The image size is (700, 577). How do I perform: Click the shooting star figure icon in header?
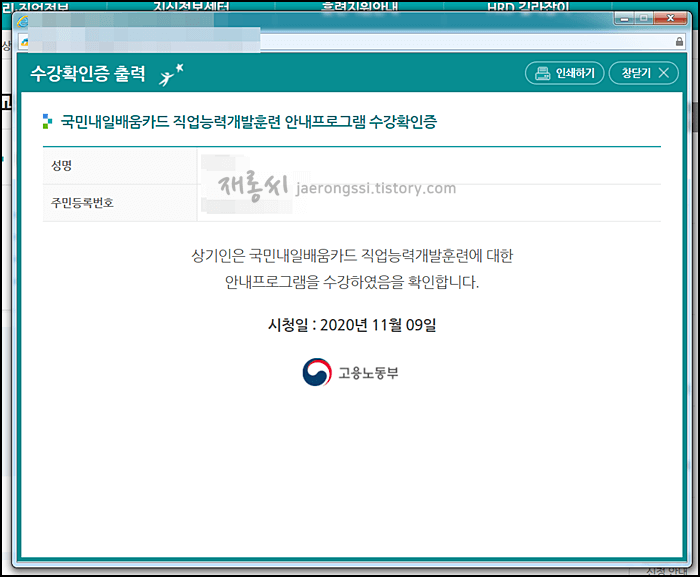click(x=171, y=74)
